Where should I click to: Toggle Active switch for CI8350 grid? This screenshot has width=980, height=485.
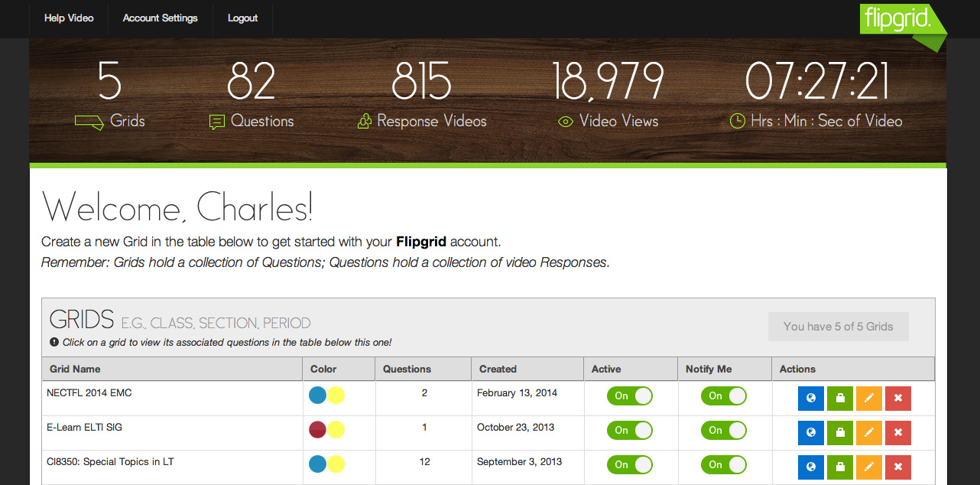[x=630, y=465]
